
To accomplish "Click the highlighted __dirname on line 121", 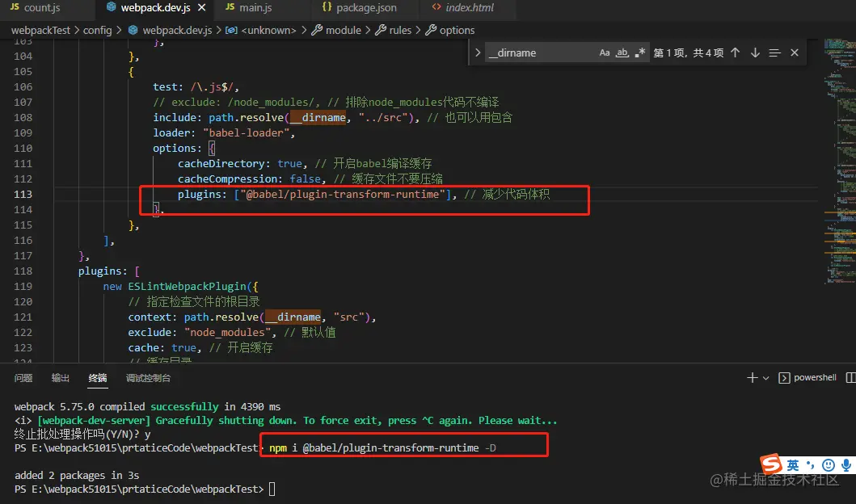I will [293, 317].
